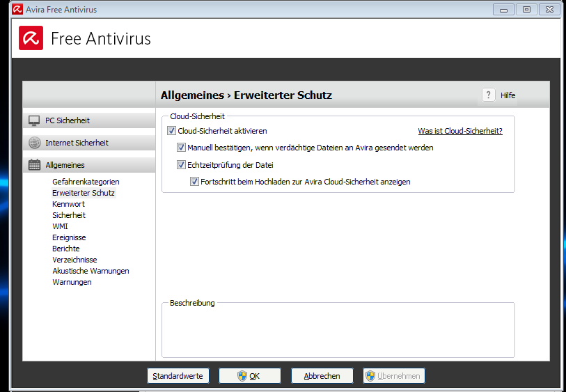Open Gefahrenkategorien settings
The height and width of the screenshot is (392, 566).
(x=86, y=182)
